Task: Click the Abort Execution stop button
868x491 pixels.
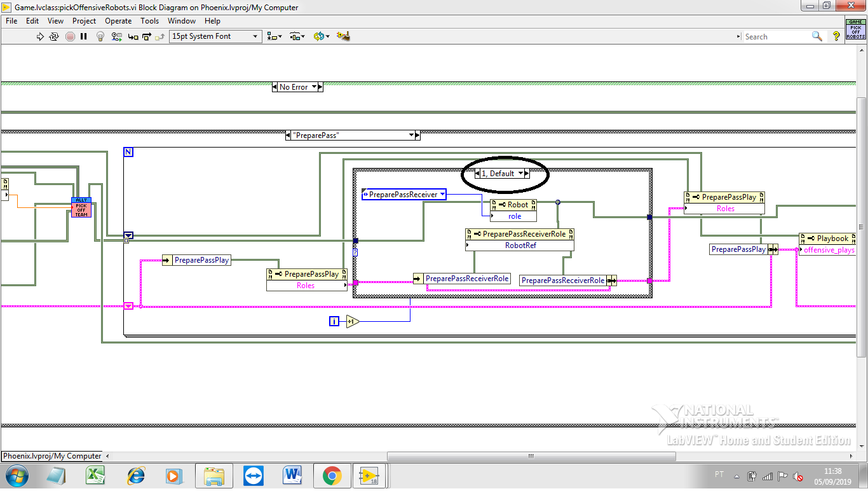Action: coord(70,36)
